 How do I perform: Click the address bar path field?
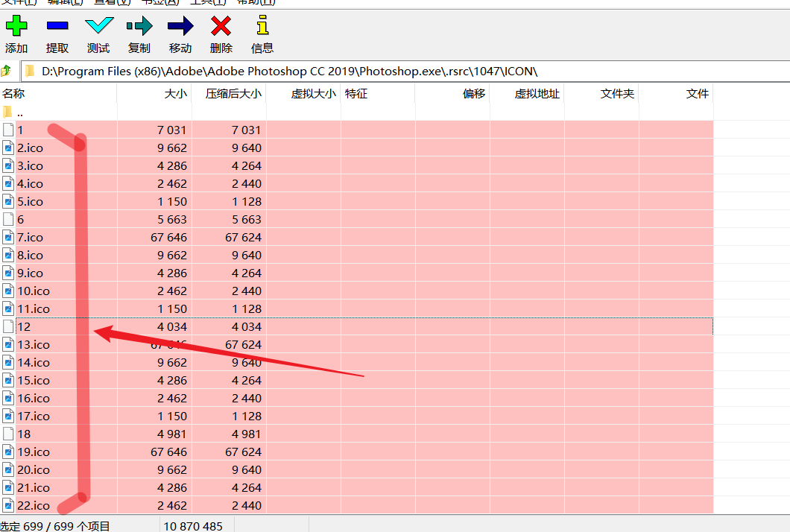tap(402, 72)
